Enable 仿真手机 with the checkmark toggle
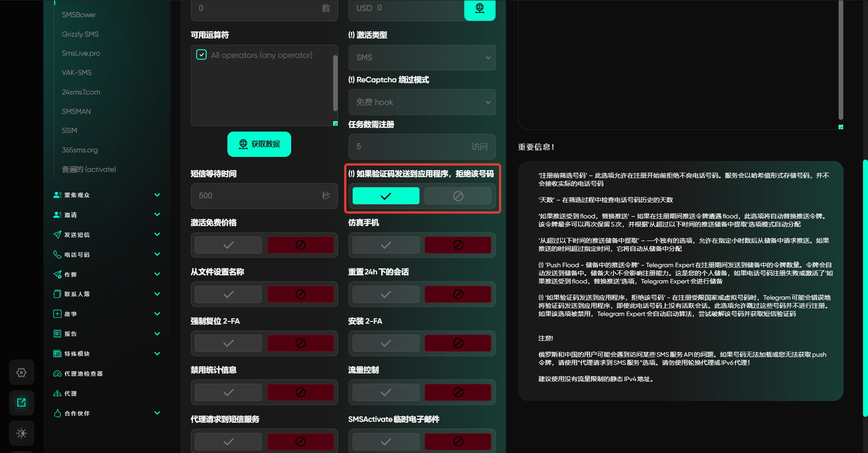 click(386, 245)
